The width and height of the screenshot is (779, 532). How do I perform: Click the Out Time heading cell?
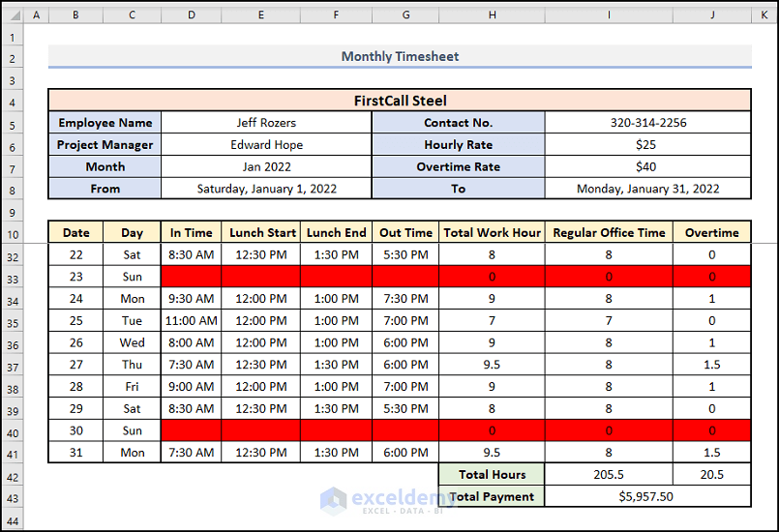405,232
